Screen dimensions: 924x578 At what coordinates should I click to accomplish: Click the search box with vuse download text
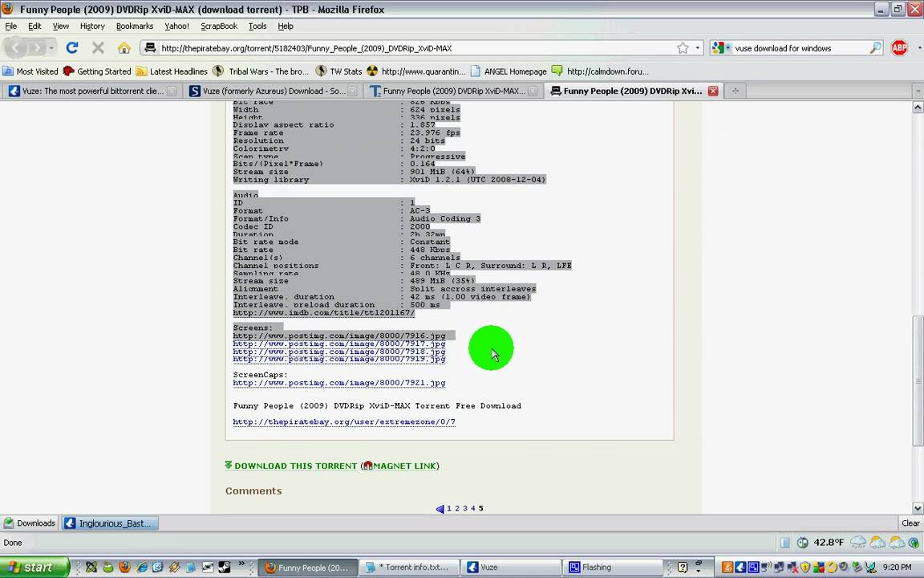point(800,48)
